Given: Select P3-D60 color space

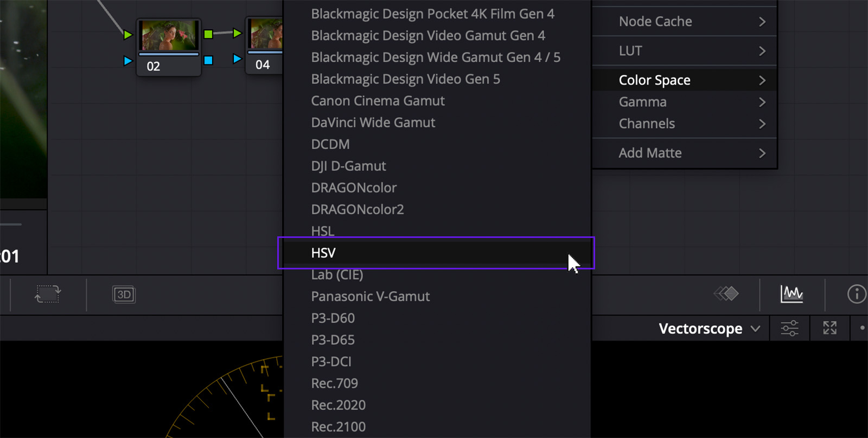Looking at the screenshot, I should point(437,318).
